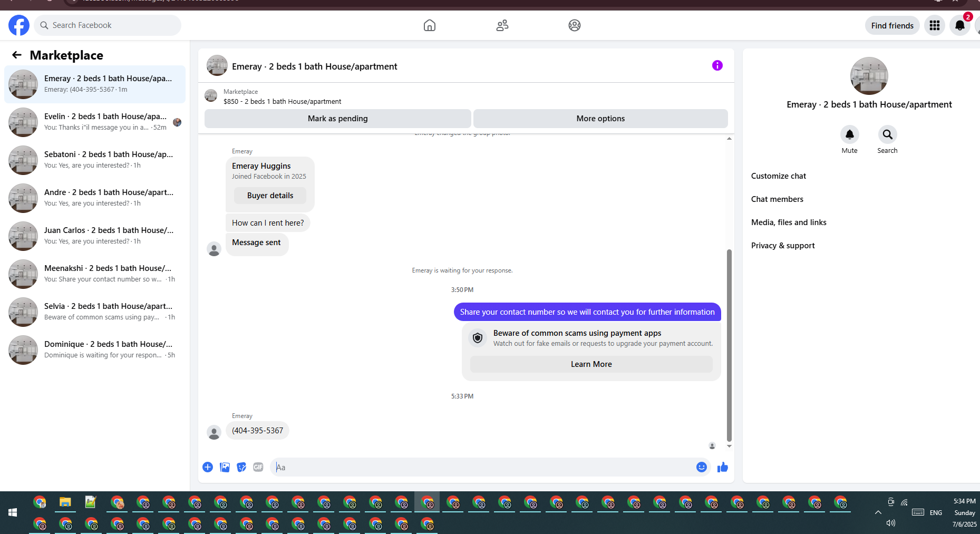Click the chat scrollbar thumb
This screenshot has height=534, width=980.
tap(730, 345)
